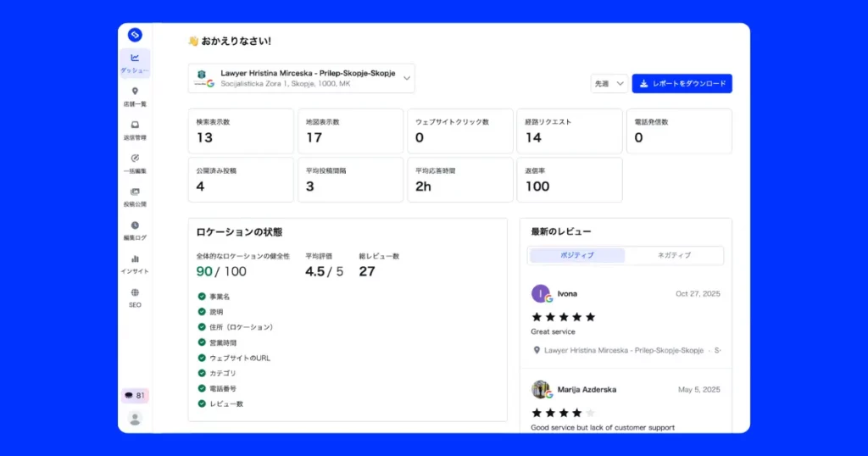Open インサイト bar chart sidebar item
The image size is (868, 456).
coord(135,264)
